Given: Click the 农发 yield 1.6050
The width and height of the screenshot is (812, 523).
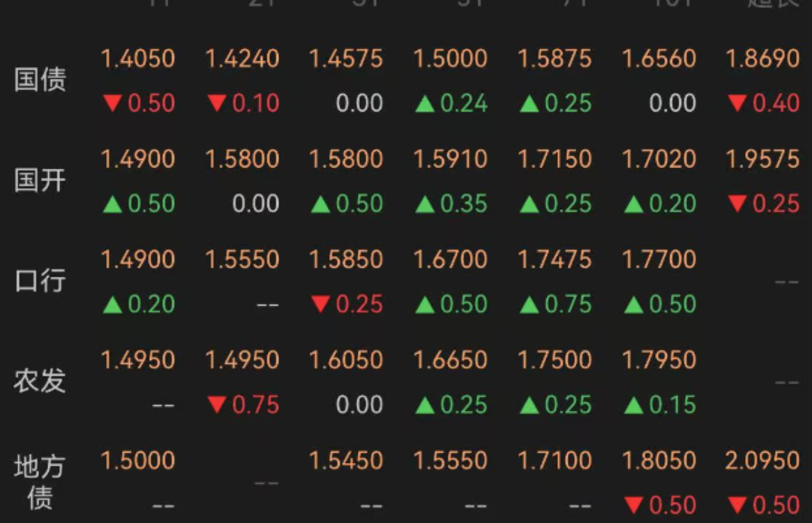Looking at the screenshot, I should [x=346, y=360].
